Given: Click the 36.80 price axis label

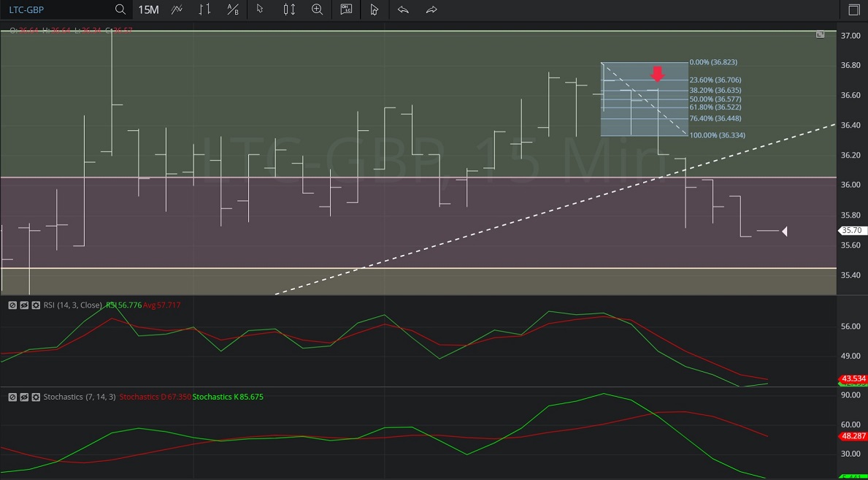Looking at the screenshot, I should pos(850,65).
